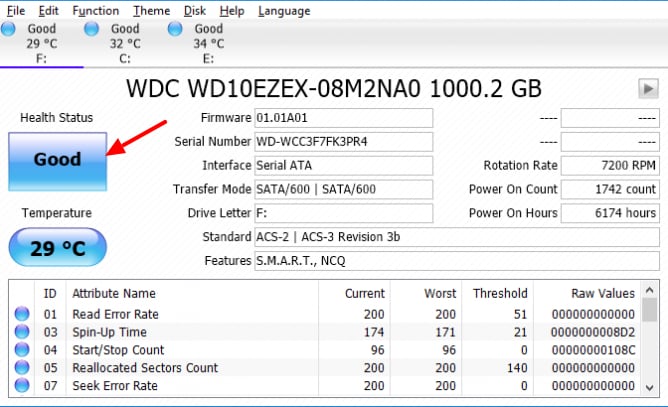Open the Function menu

click(x=96, y=11)
